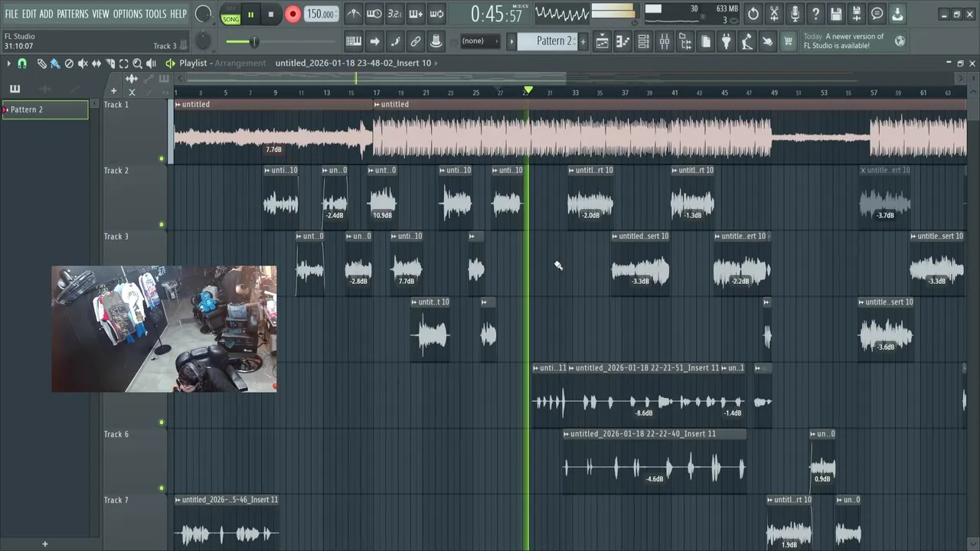Open the Track 2 first clip menu
The image size is (980, 551).
(267, 170)
